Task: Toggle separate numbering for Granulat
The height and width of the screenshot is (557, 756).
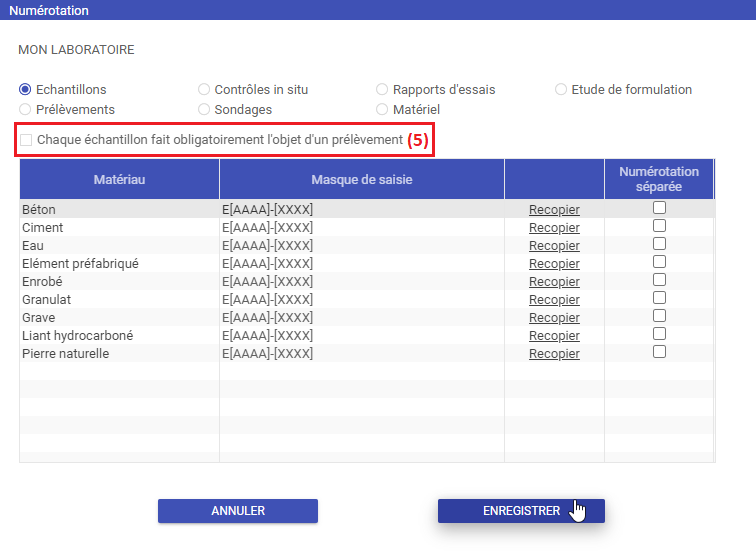Action: tap(659, 298)
